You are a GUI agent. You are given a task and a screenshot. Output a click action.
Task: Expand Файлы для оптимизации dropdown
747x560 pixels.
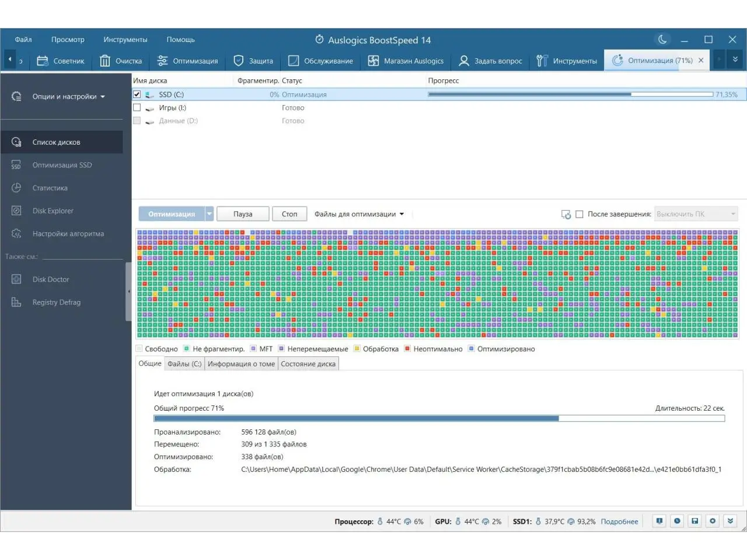coord(359,214)
